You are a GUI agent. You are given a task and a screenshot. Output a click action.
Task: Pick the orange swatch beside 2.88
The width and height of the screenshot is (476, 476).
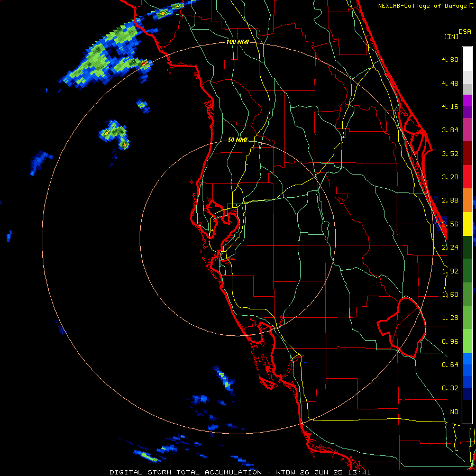pyautogui.click(x=467, y=200)
